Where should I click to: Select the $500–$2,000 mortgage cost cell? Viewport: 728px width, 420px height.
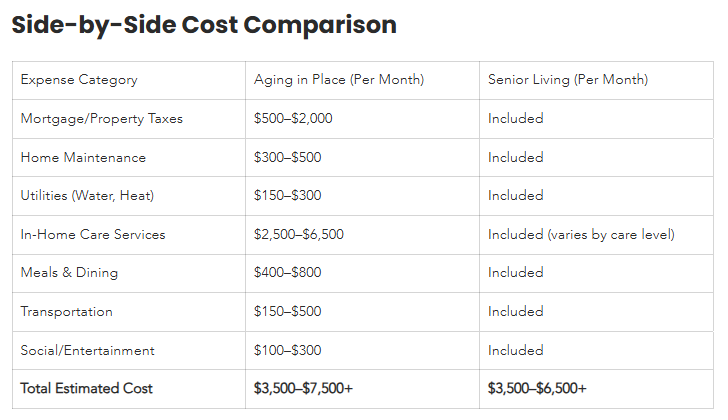point(293,119)
